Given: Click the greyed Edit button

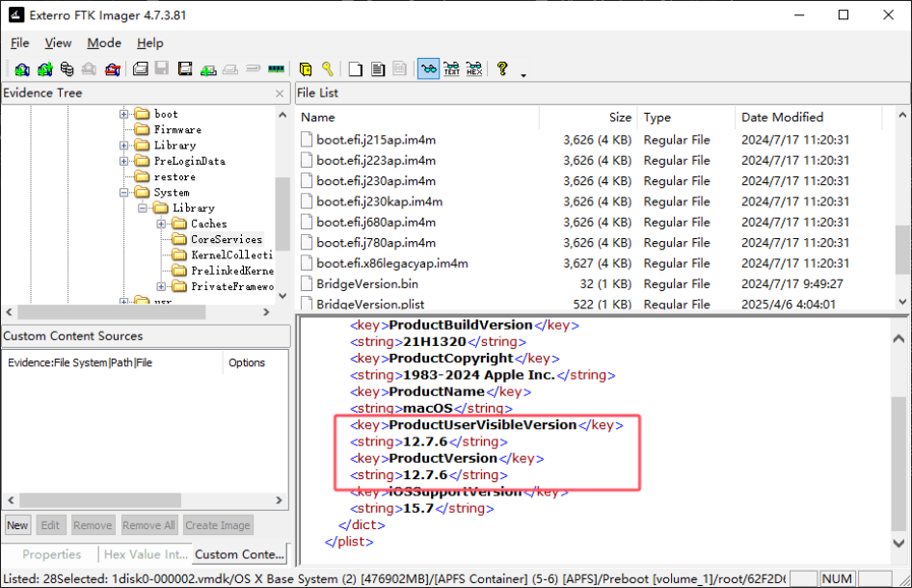Looking at the screenshot, I should pos(50,525).
